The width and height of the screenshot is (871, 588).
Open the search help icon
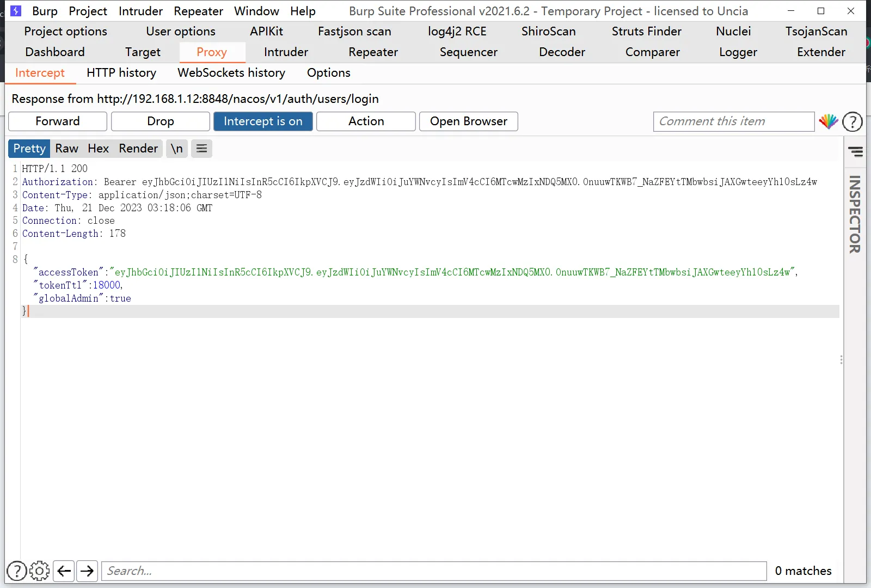point(17,571)
